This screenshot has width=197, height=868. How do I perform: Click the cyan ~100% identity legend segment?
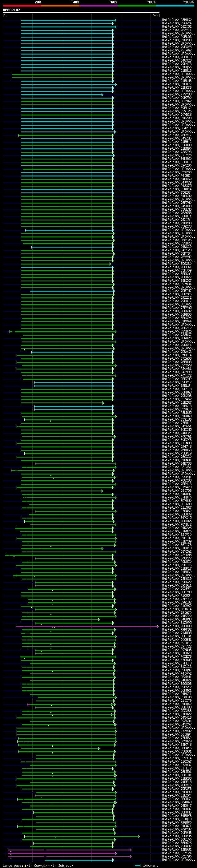click(x=175, y=6)
